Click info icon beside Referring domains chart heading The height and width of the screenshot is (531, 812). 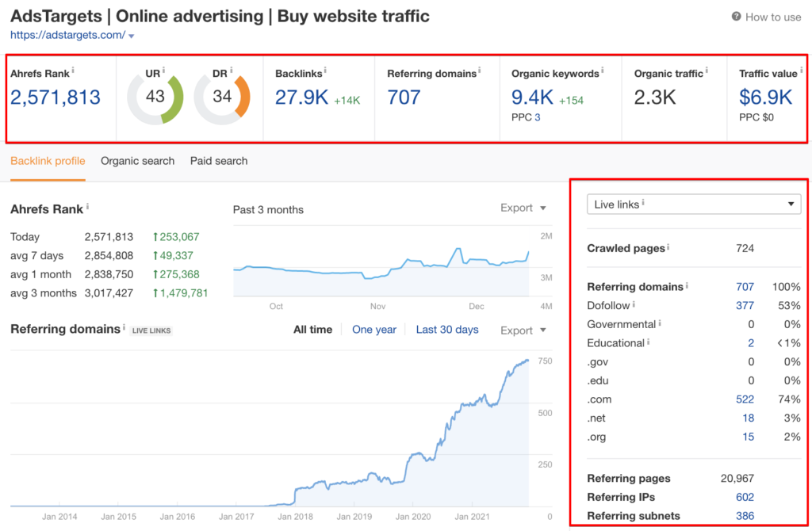click(x=124, y=327)
